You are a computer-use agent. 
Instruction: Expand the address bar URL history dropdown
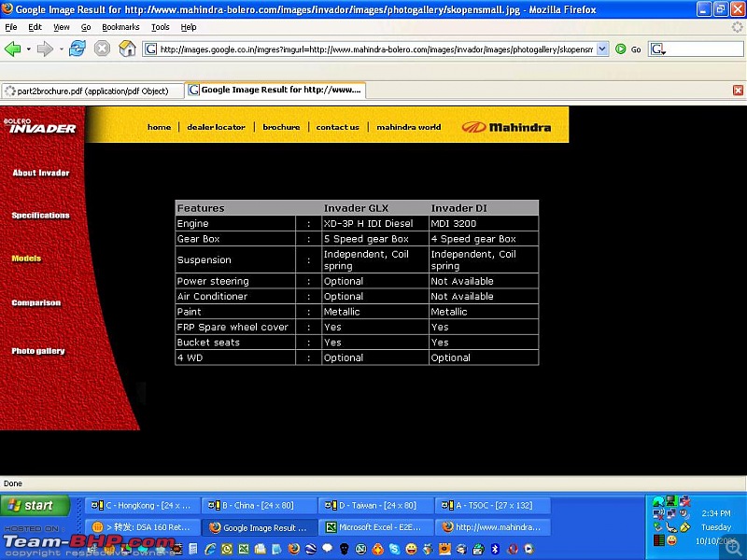tap(602, 49)
